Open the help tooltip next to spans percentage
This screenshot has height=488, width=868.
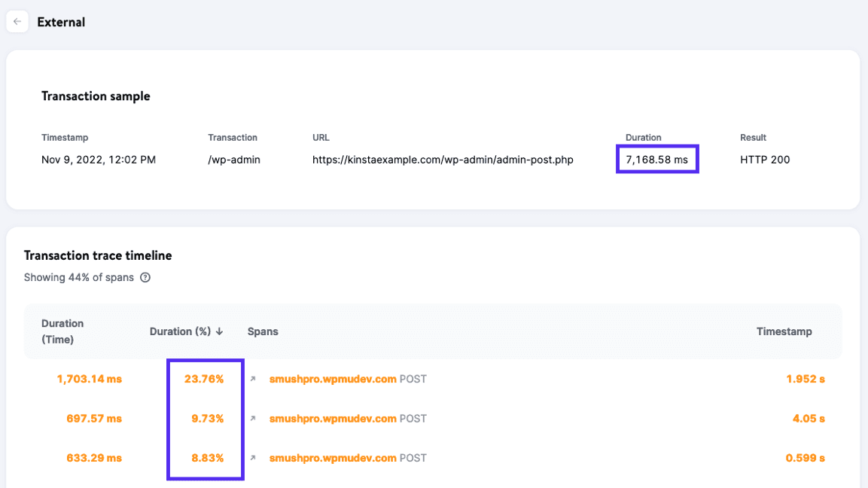pos(145,277)
